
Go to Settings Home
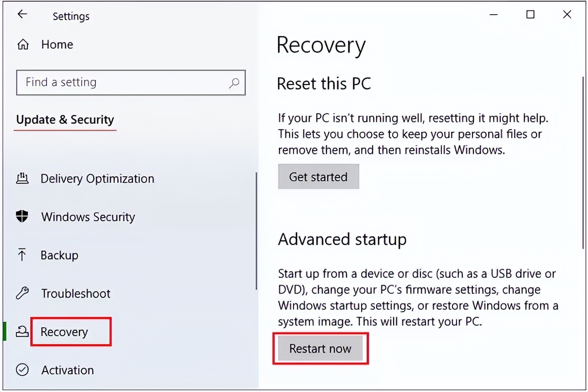coord(57,44)
